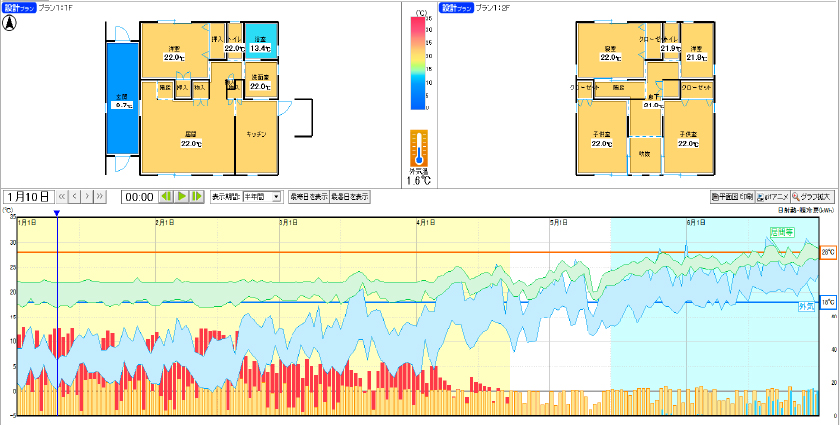Click the green step-forward playback button
Viewport: 840px width, 426px height.
click(x=197, y=197)
